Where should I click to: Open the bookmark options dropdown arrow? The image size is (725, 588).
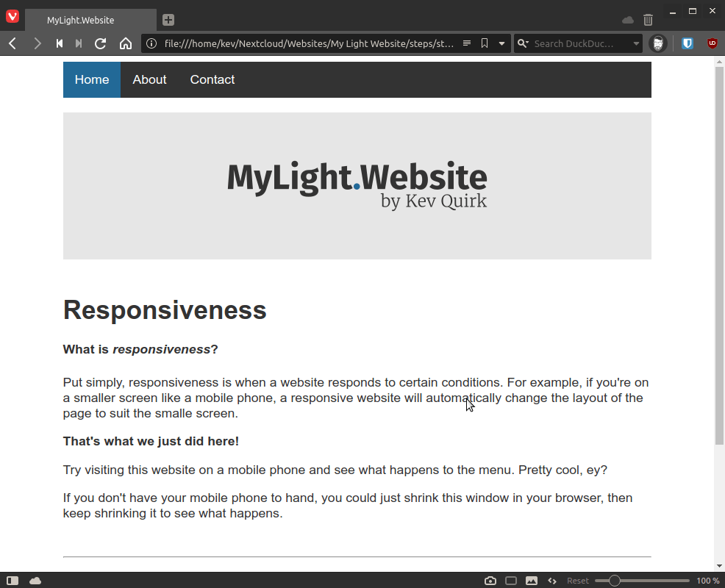[x=501, y=43]
